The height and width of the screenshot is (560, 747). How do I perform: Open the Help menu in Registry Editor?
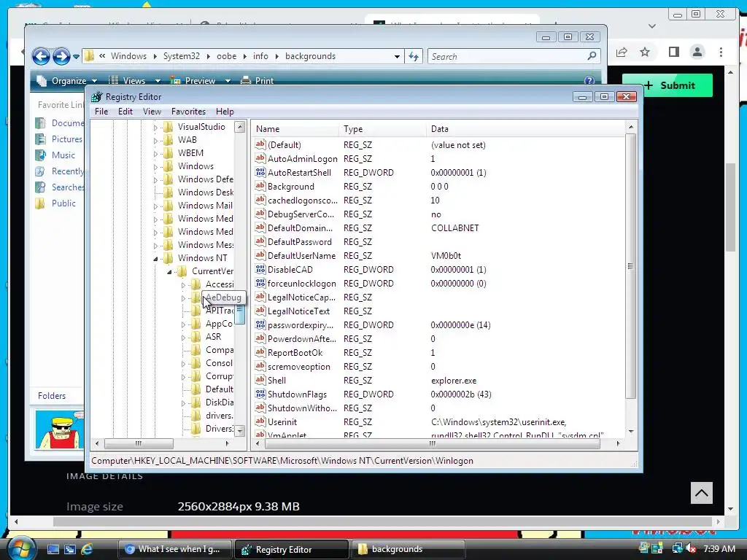point(225,112)
